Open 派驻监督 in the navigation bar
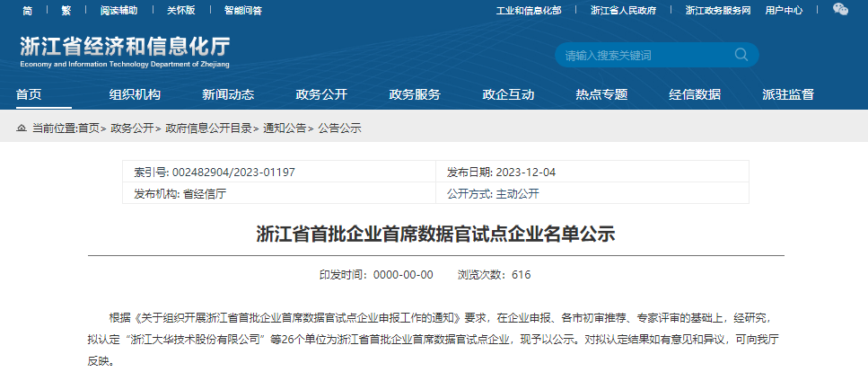The image size is (868, 372). coord(787,94)
